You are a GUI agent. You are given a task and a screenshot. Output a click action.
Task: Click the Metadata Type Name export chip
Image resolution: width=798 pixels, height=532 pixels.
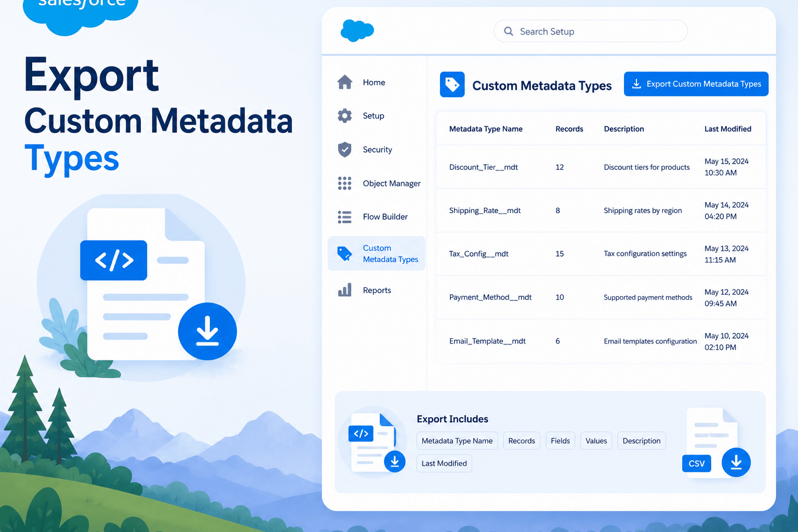pos(457,441)
